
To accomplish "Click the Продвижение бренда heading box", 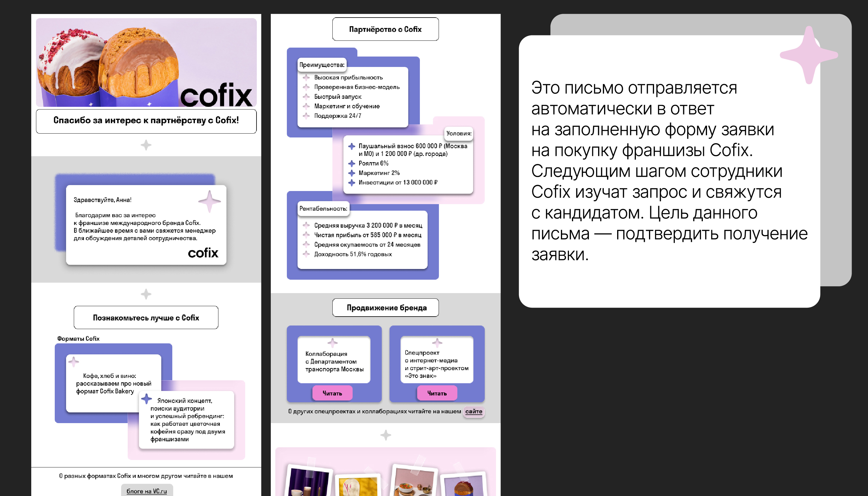I will [x=385, y=308].
